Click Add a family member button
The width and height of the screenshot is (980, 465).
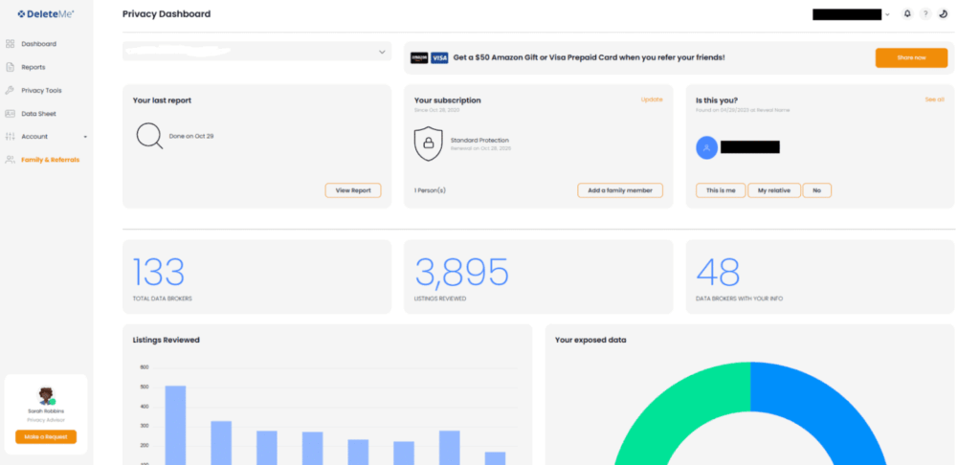click(620, 190)
